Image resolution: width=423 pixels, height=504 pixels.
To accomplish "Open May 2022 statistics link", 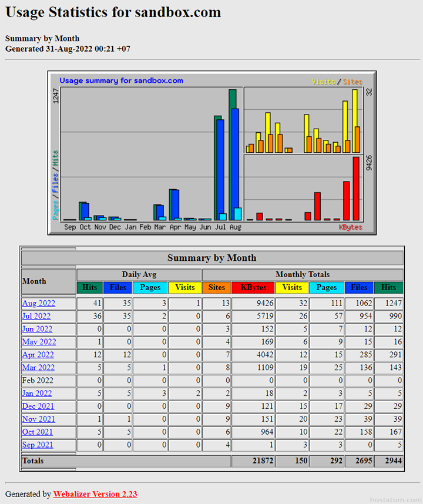I will point(39,342).
